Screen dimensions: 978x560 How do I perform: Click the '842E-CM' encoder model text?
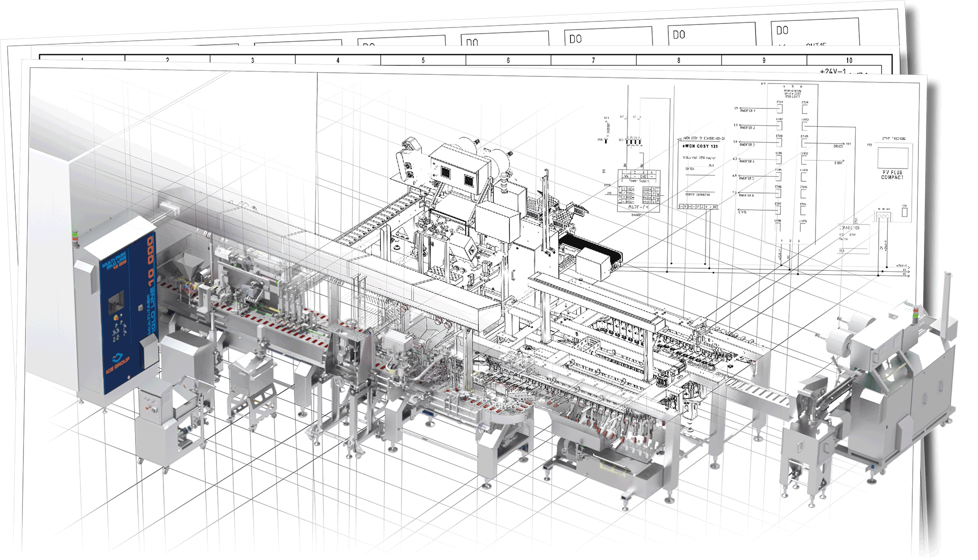[x=638, y=207]
